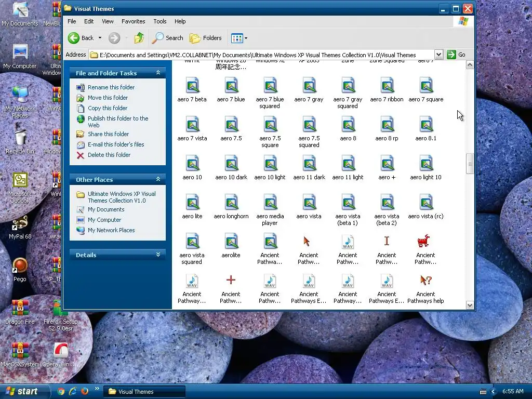Open the Favorites menu

(134, 21)
